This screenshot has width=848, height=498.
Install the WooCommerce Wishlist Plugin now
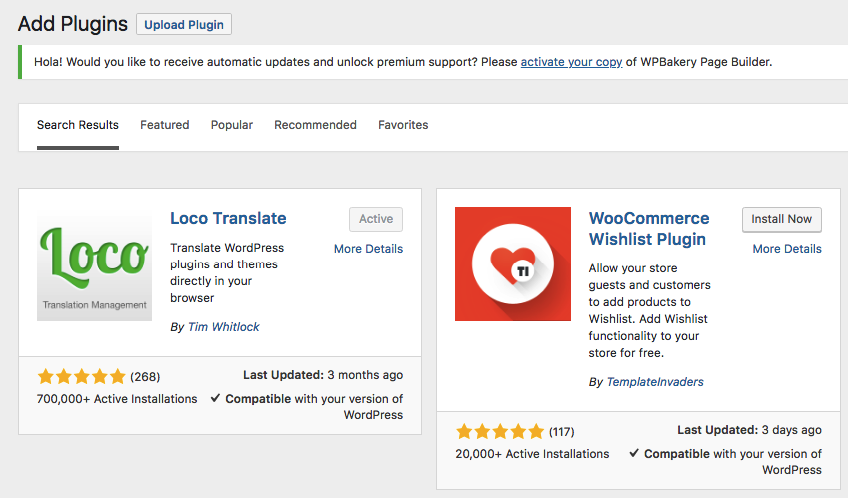point(781,219)
